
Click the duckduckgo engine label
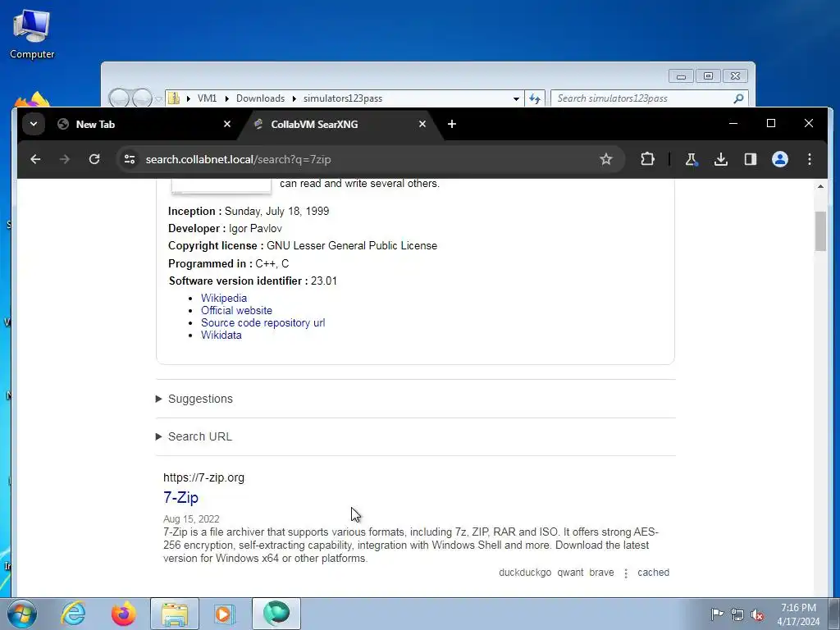click(525, 572)
